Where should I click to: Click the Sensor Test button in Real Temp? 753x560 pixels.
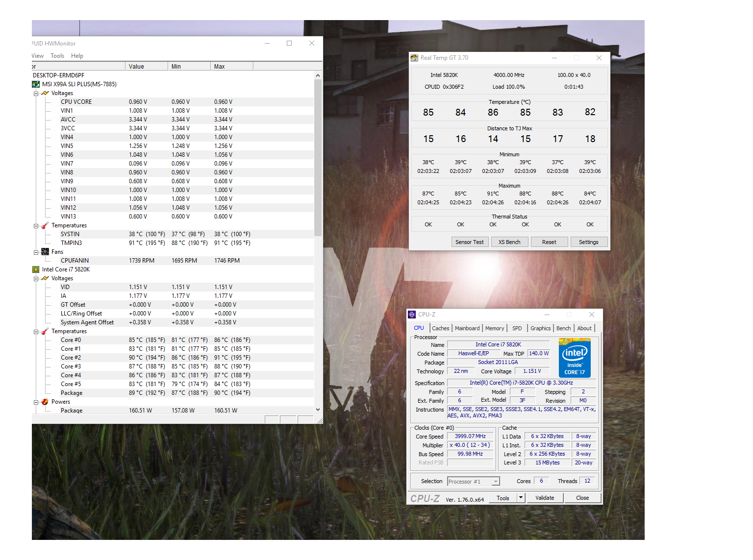point(470,242)
